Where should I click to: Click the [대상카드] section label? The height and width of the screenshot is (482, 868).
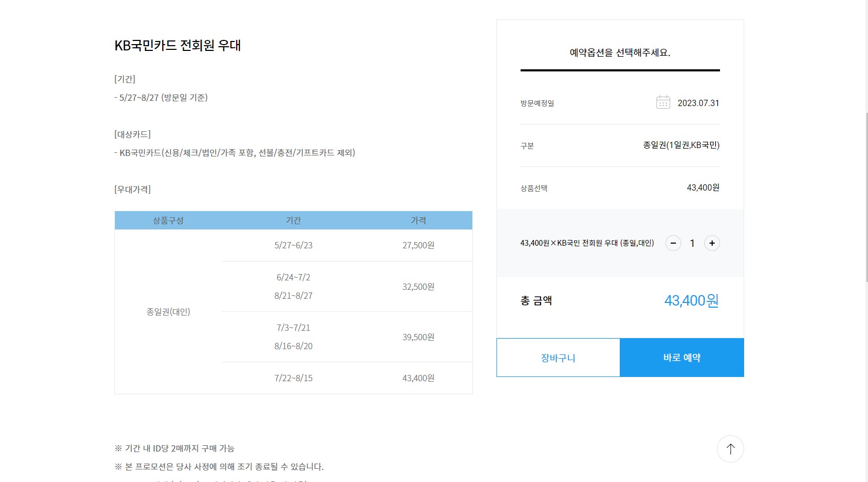[x=133, y=134]
